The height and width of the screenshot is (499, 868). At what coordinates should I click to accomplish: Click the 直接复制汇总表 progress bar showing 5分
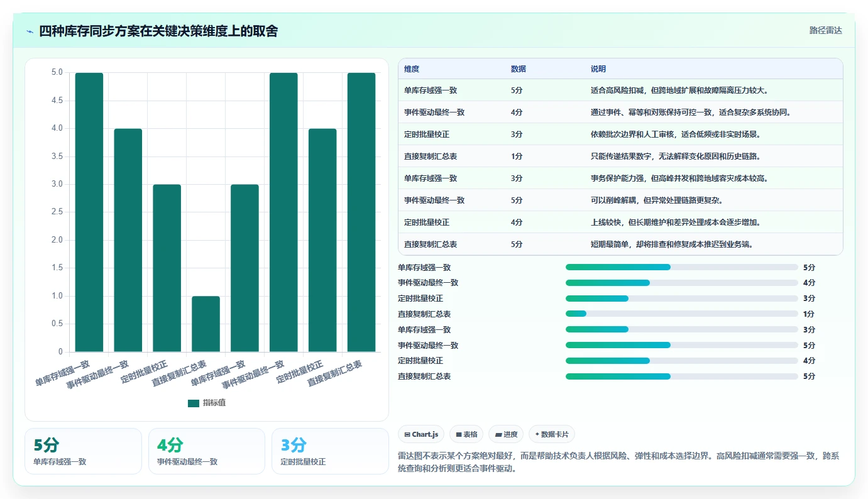click(x=682, y=376)
